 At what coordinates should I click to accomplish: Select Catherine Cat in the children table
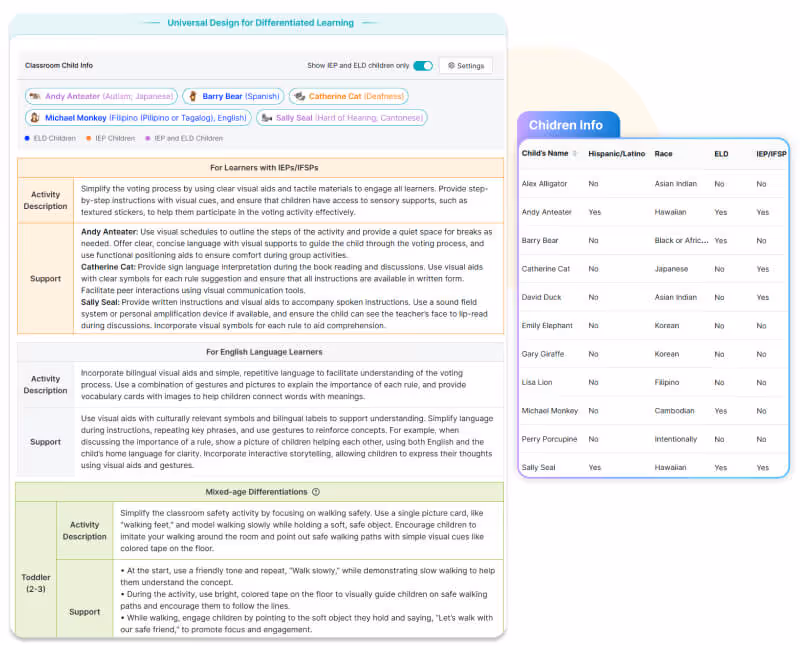[545, 269]
